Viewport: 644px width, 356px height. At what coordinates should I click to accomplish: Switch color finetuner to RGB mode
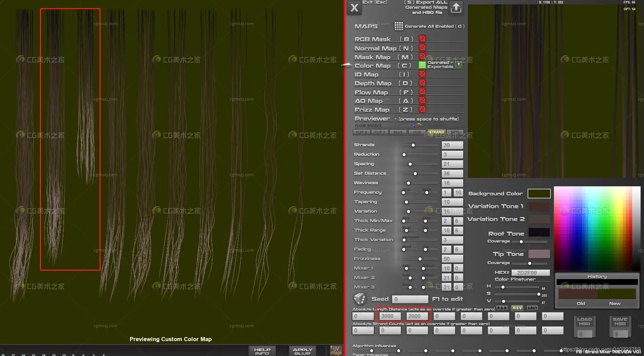point(502,308)
